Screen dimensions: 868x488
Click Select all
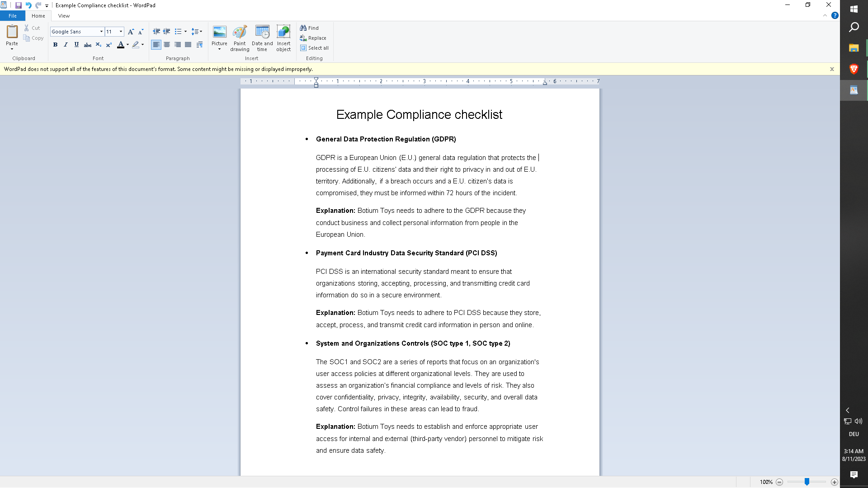pyautogui.click(x=314, y=48)
